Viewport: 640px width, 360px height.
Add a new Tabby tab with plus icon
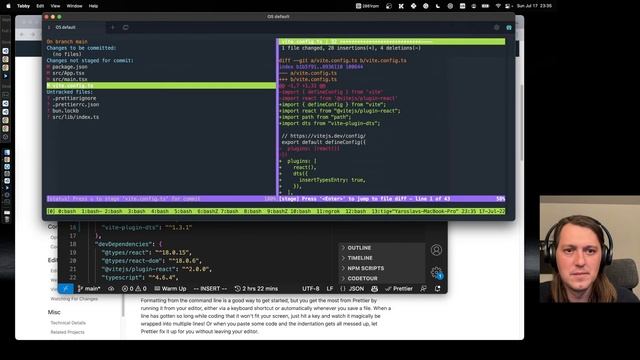point(113,27)
